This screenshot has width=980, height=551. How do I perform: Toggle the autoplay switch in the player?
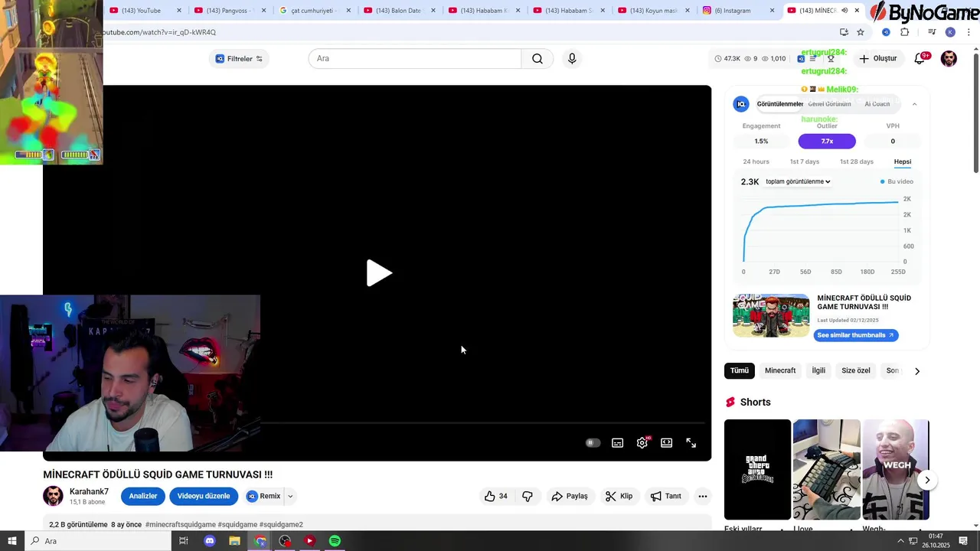coord(593,443)
